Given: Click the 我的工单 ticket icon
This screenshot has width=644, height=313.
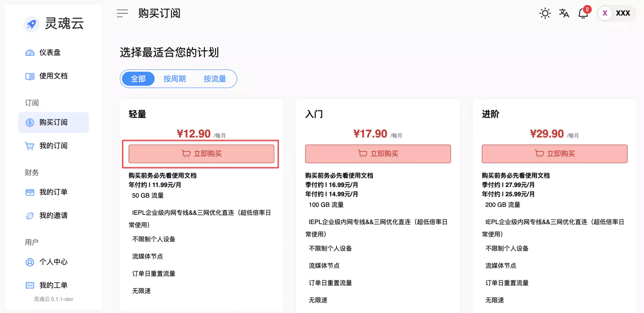Looking at the screenshot, I should coord(30,286).
